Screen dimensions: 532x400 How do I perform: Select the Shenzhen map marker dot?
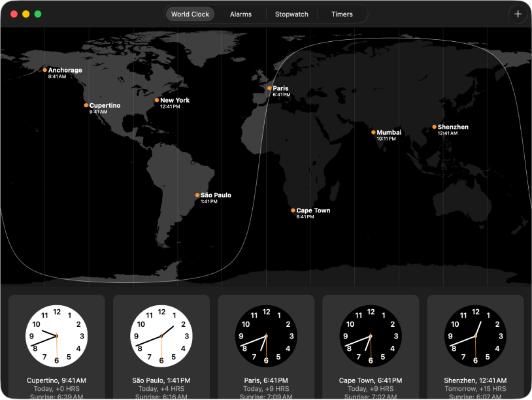(x=434, y=127)
